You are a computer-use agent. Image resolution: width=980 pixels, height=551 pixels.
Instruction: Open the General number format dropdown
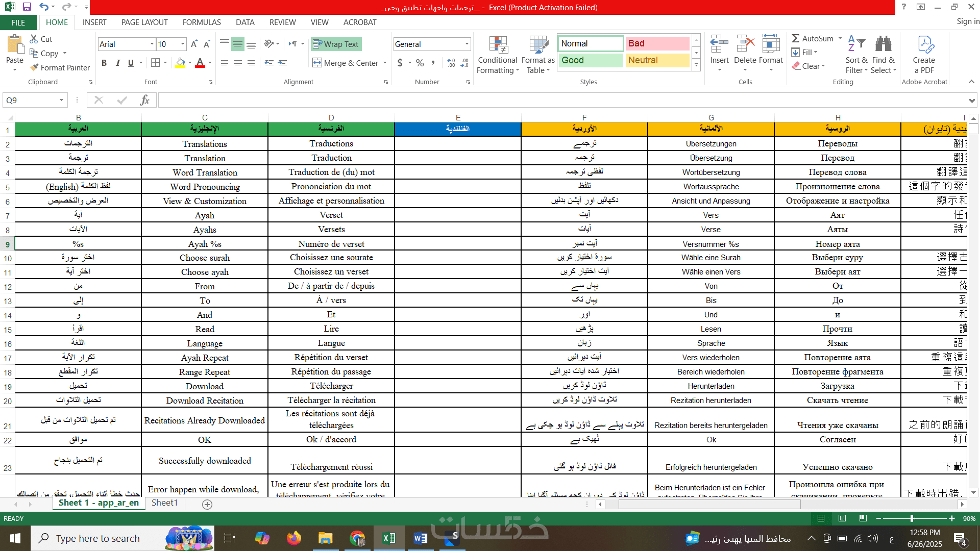coord(467,44)
